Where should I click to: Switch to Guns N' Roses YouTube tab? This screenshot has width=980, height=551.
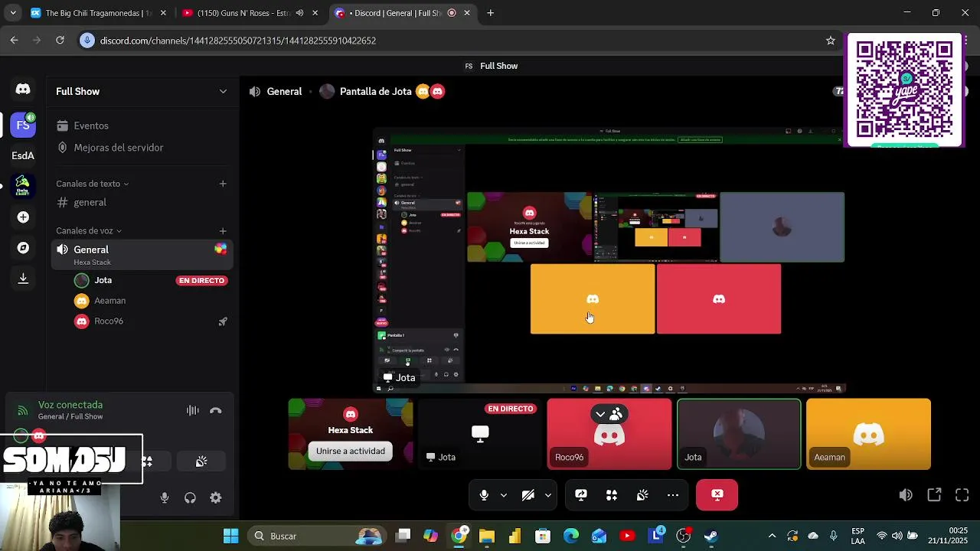point(243,13)
